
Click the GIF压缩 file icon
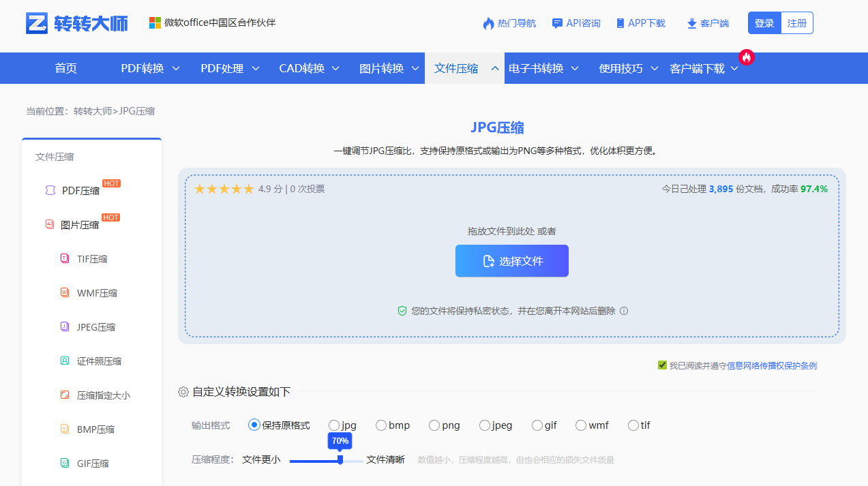(x=65, y=463)
